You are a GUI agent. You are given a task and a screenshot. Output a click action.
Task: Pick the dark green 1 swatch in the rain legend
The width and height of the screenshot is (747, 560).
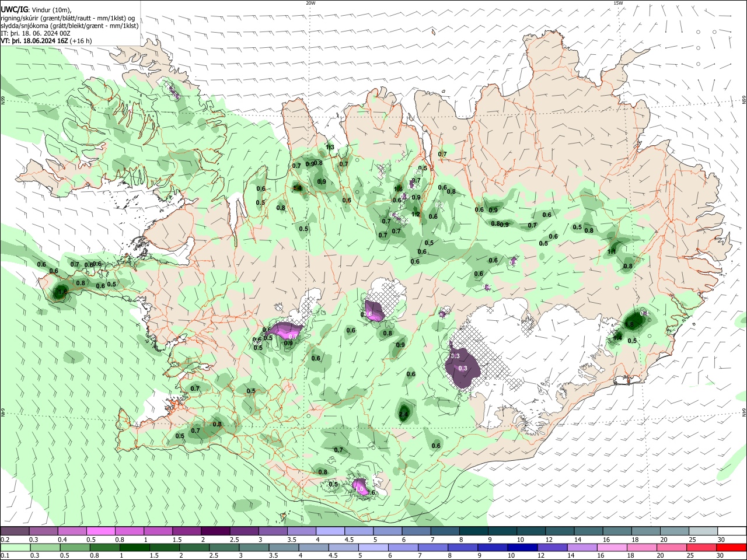134,547
